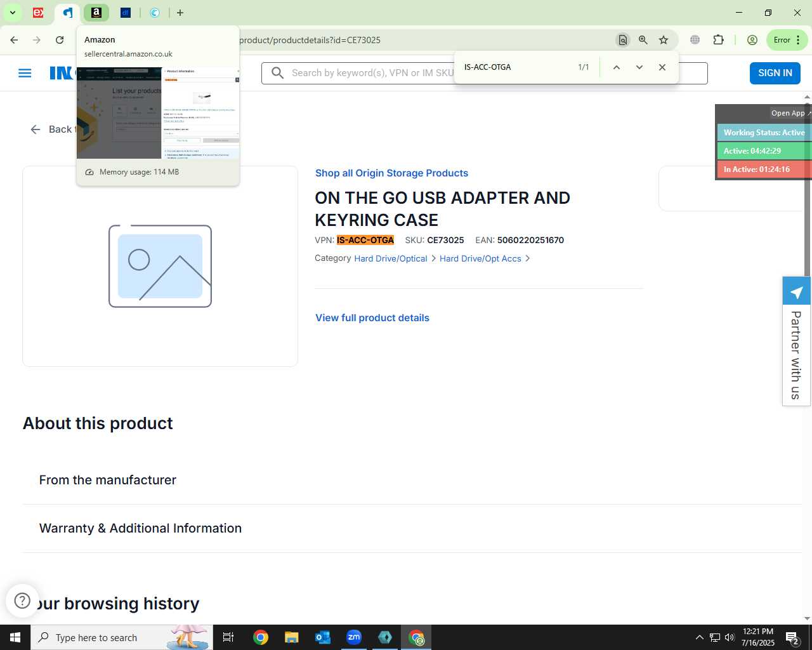Open Zoom from the taskbar
The height and width of the screenshot is (650, 812).
pyautogui.click(x=354, y=637)
